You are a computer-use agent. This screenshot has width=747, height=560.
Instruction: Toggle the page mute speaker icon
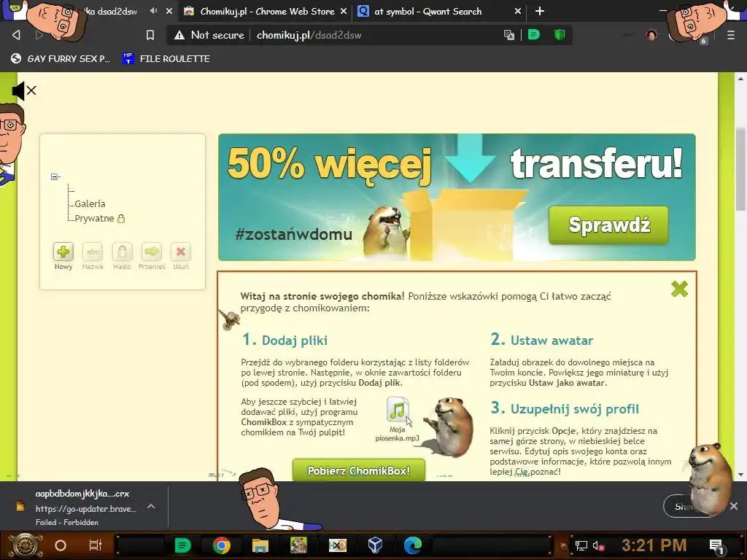click(24, 90)
